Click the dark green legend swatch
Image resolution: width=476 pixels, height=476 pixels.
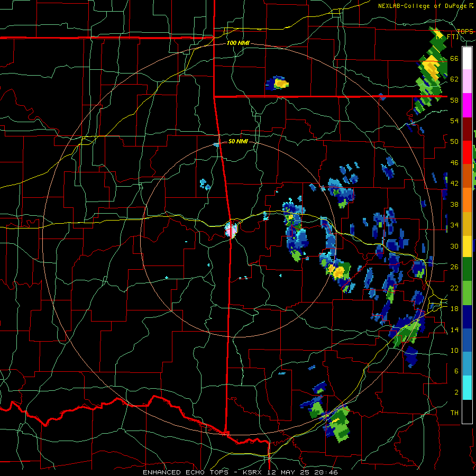(x=467, y=269)
